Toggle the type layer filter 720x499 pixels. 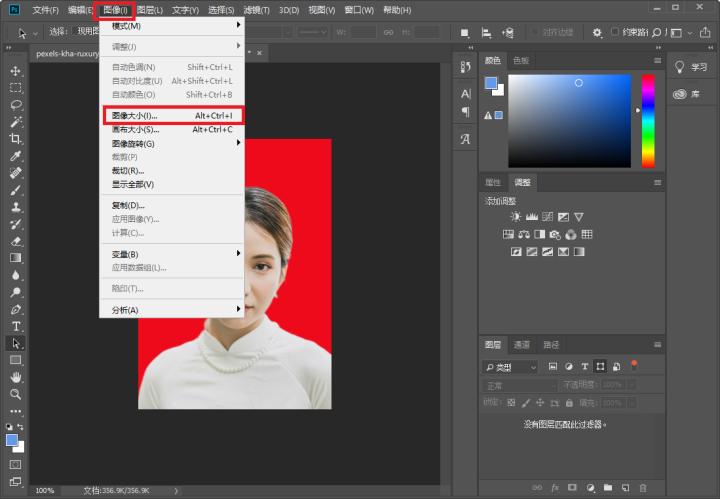click(584, 367)
